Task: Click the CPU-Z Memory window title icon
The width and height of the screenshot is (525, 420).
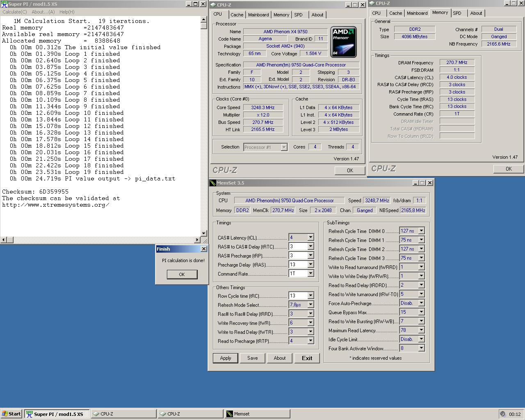Action: (372, 3)
